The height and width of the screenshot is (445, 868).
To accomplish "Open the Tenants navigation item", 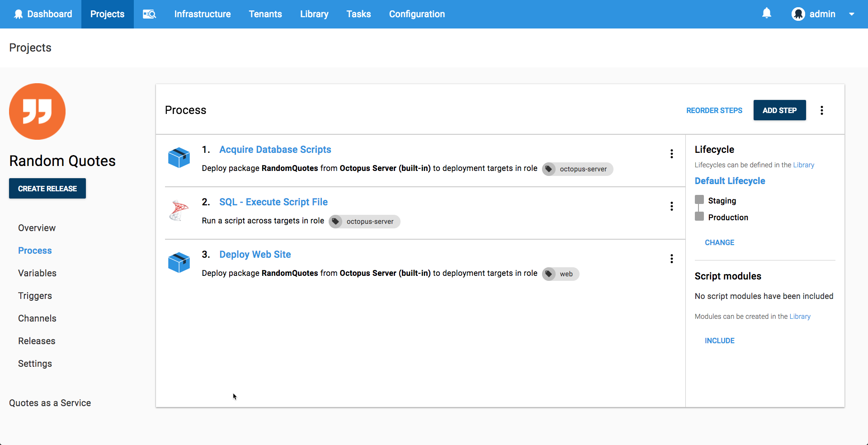I will 265,14.
